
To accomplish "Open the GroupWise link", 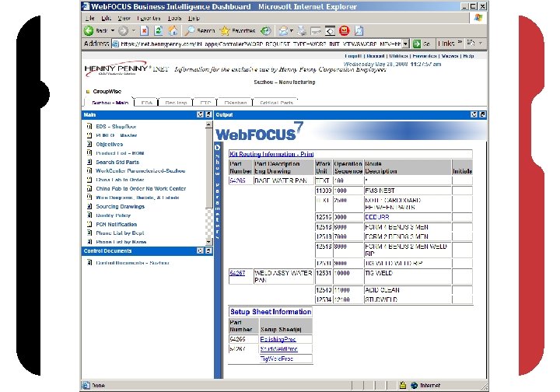I will (x=107, y=92).
